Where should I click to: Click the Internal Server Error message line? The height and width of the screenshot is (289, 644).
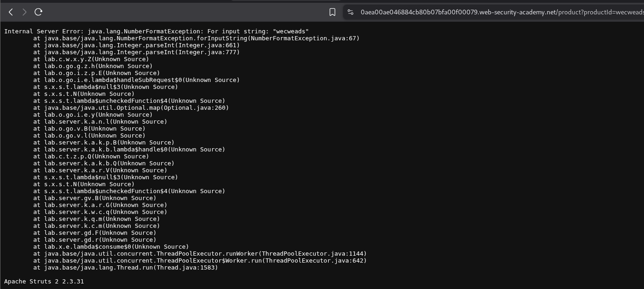156,31
